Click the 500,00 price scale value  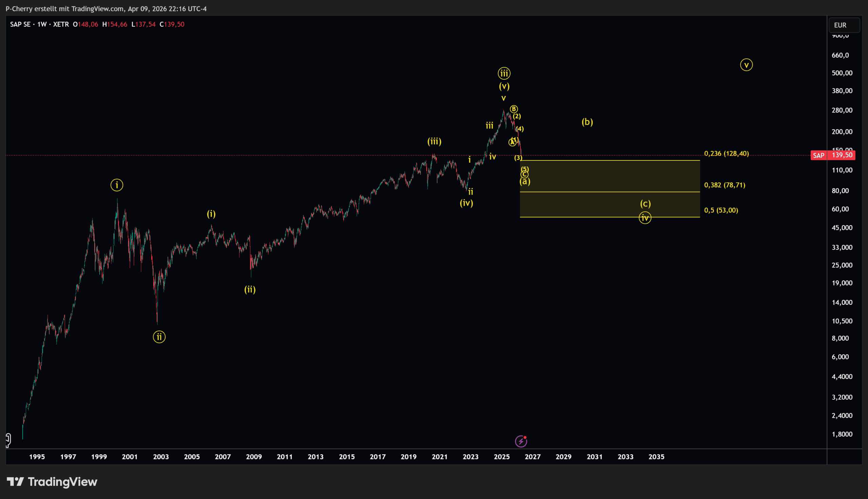(x=842, y=73)
